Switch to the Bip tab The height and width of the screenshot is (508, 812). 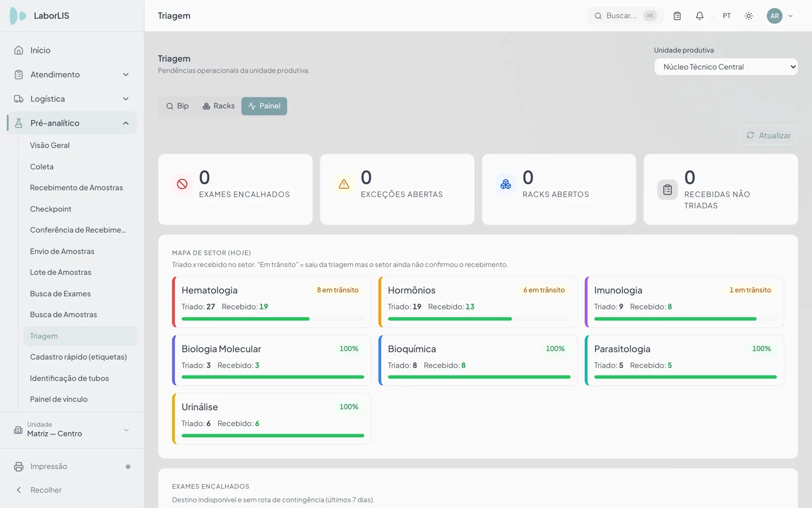click(x=178, y=106)
